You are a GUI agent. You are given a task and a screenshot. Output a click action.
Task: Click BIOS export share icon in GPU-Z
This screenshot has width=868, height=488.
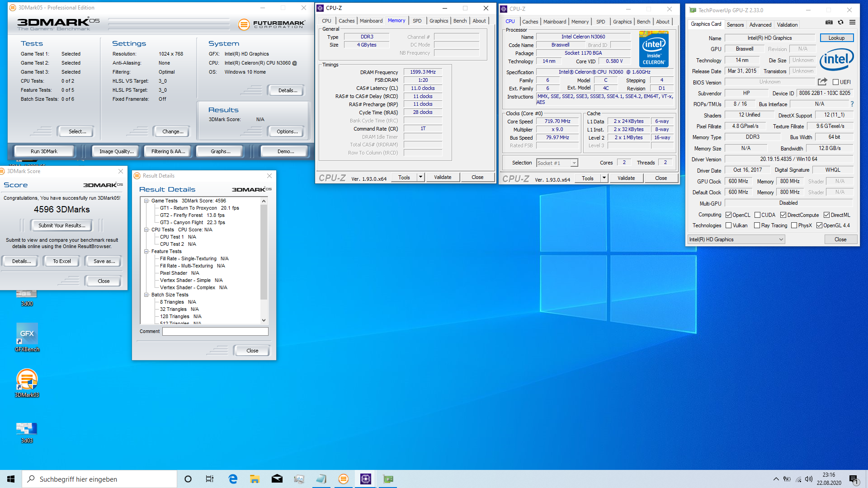[x=822, y=82]
